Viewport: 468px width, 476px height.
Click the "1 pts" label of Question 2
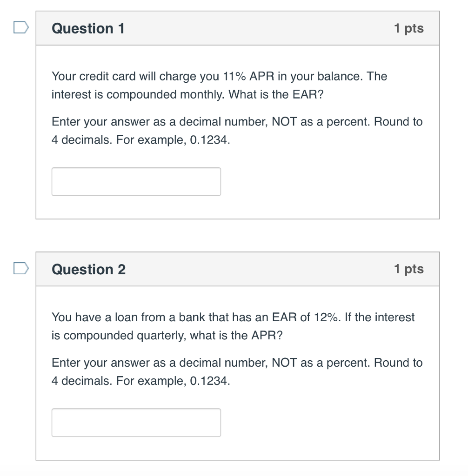408,269
